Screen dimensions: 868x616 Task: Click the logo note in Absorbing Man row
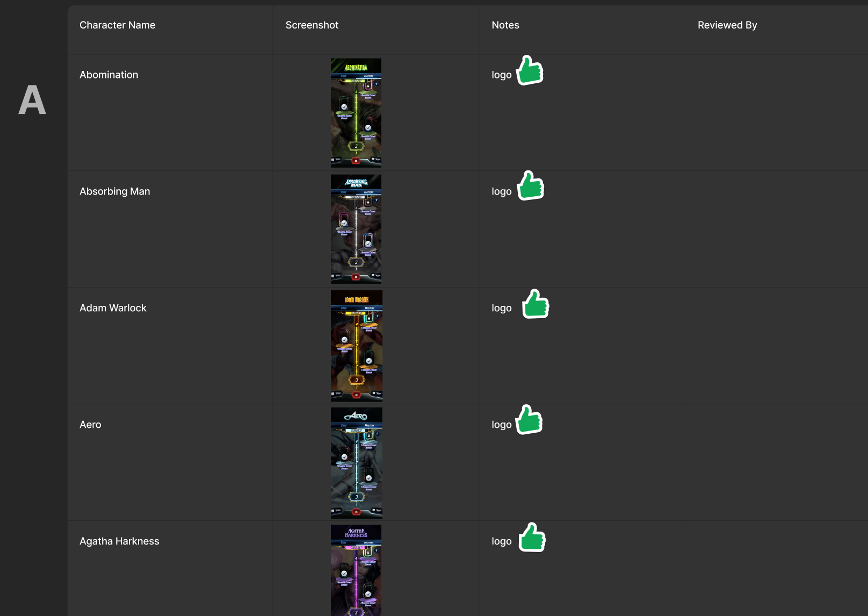click(x=502, y=192)
